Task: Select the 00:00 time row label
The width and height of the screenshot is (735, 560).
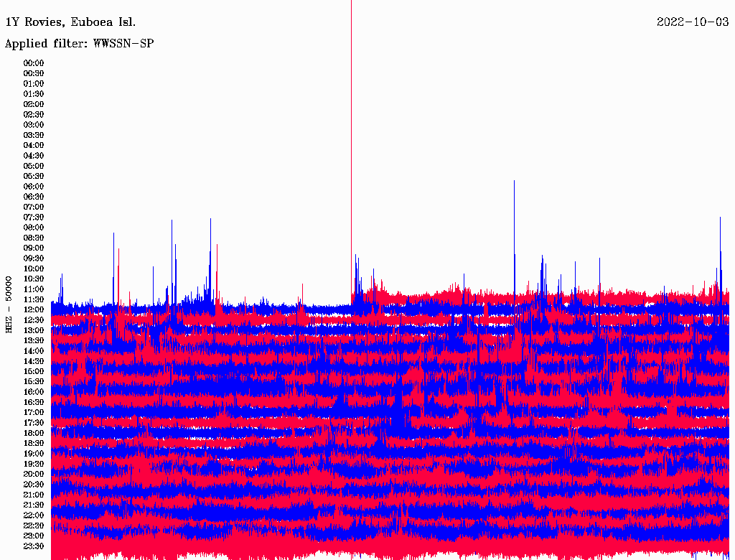Action: (x=34, y=63)
